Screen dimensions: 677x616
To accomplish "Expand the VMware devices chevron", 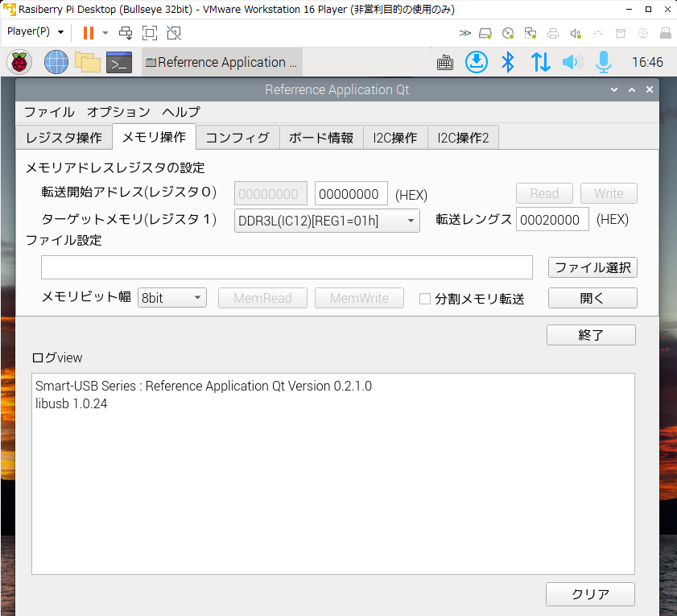I will (464, 33).
